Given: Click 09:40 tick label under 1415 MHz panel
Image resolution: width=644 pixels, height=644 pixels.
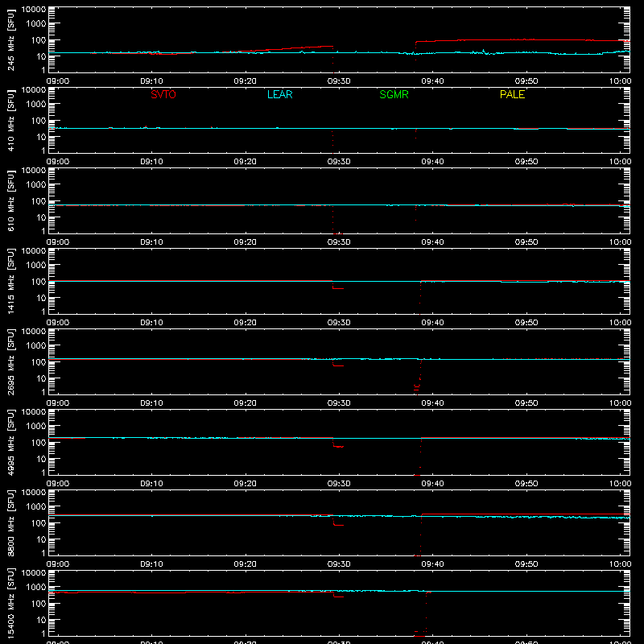Looking at the screenshot, I should pyautogui.click(x=432, y=323).
